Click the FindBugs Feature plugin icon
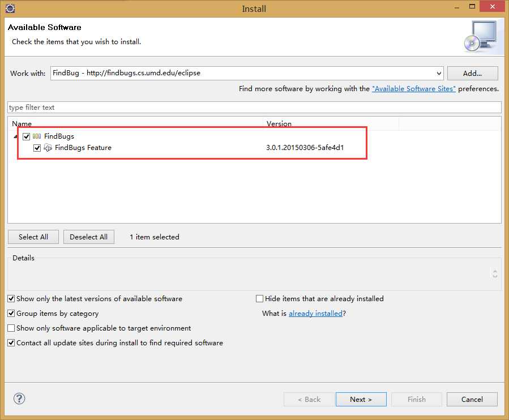This screenshot has height=420, width=509. click(48, 148)
